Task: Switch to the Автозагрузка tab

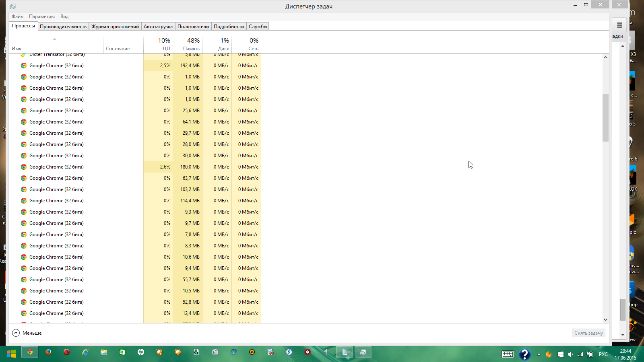Action: (158, 27)
